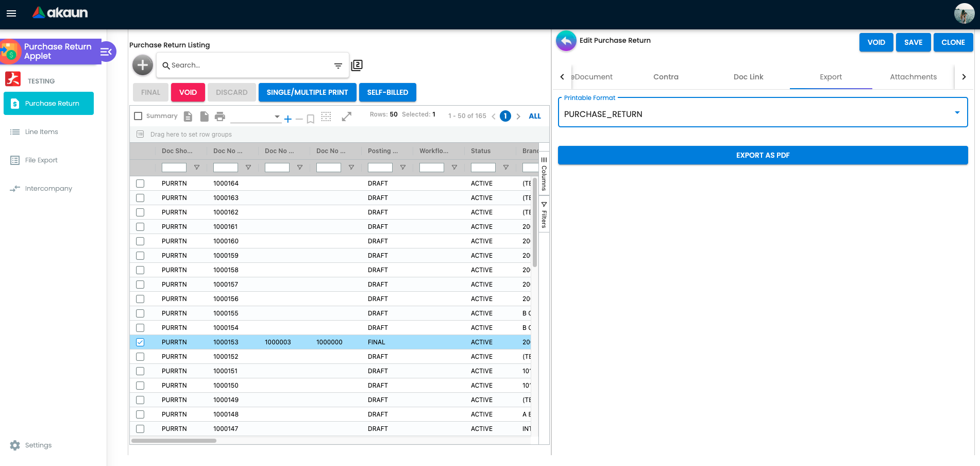Open filter for Posting column

tap(402, 168)
